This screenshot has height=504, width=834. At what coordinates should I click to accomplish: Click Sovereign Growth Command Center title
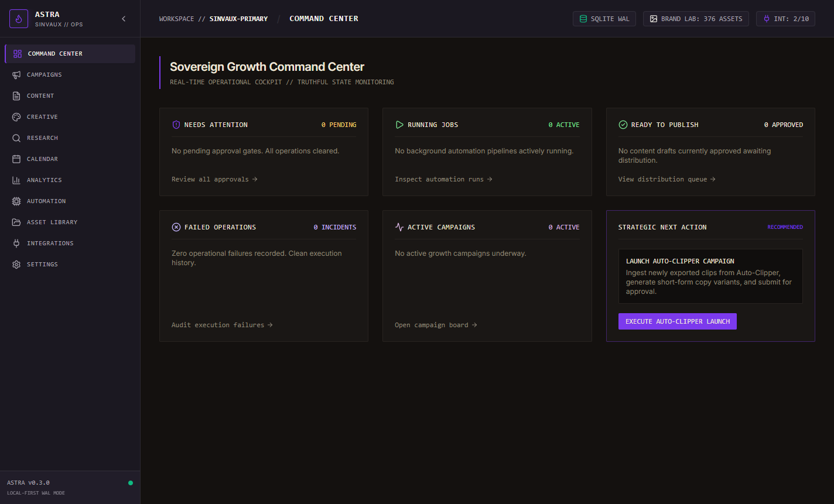coord(267,67)
